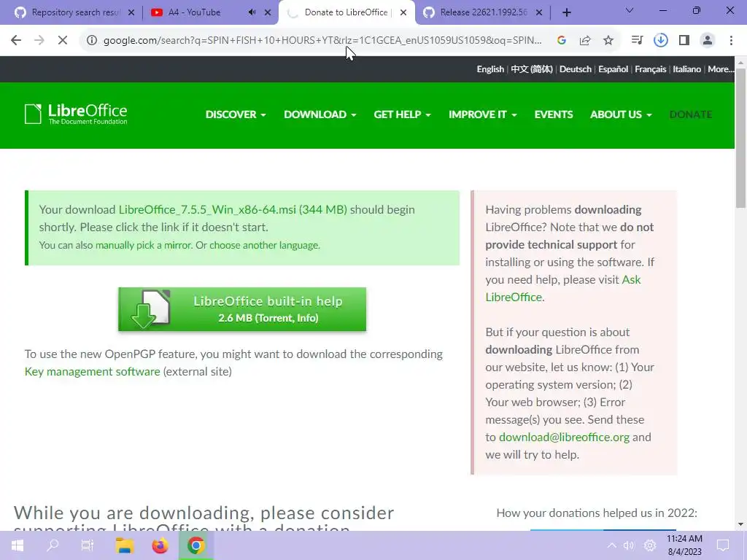Open the EVENTS page

[554, 114]
